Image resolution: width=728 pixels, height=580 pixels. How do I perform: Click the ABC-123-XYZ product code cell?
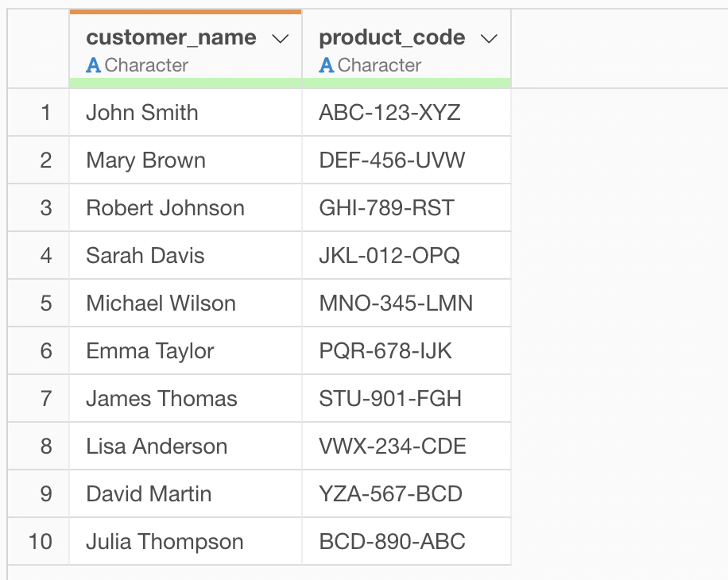389,113
